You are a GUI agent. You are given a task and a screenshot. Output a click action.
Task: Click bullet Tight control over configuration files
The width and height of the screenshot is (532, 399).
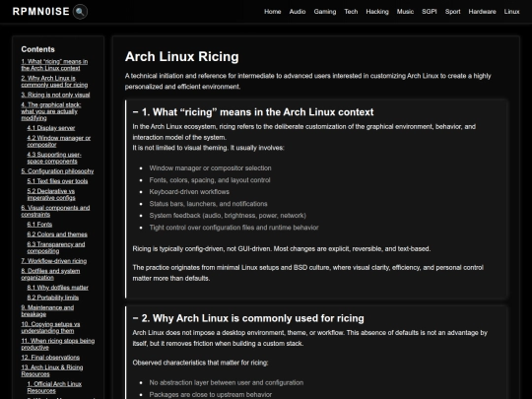(233, 228)
